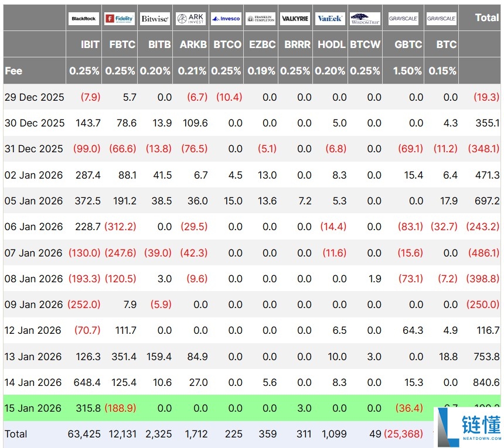Click the Fidelity logo icon
The image size is (504, 448).
[x=119, y=19]
